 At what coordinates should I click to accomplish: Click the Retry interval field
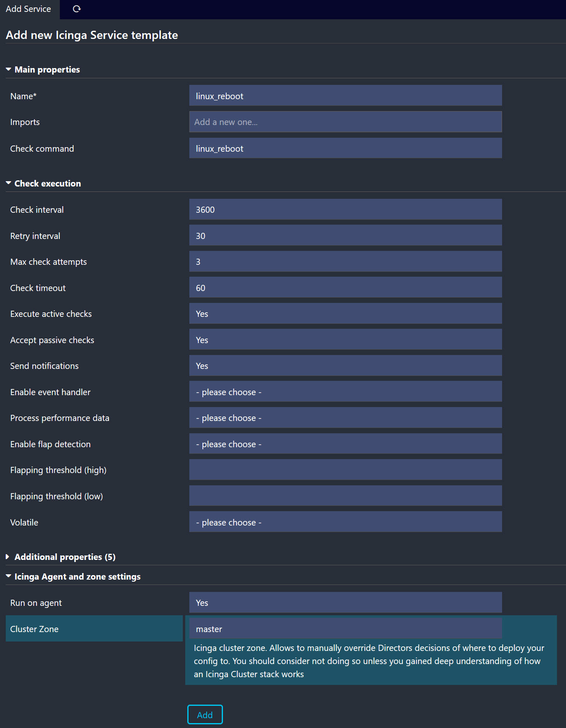pyautogui.click(x=345, y=236)
